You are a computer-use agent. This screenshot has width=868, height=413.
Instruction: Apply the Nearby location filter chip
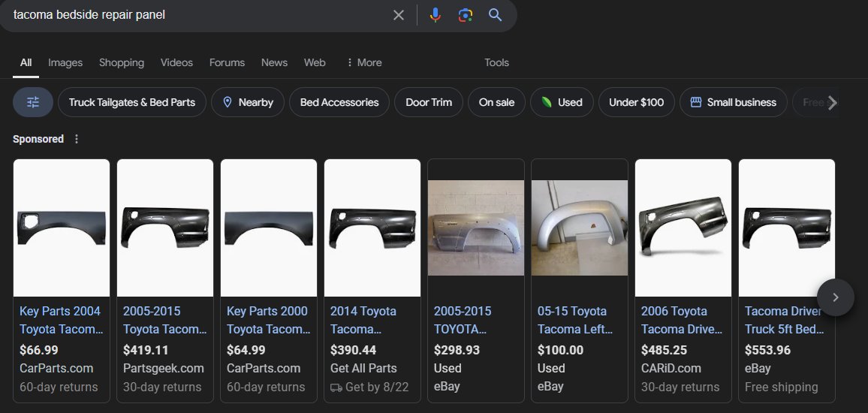248,102
